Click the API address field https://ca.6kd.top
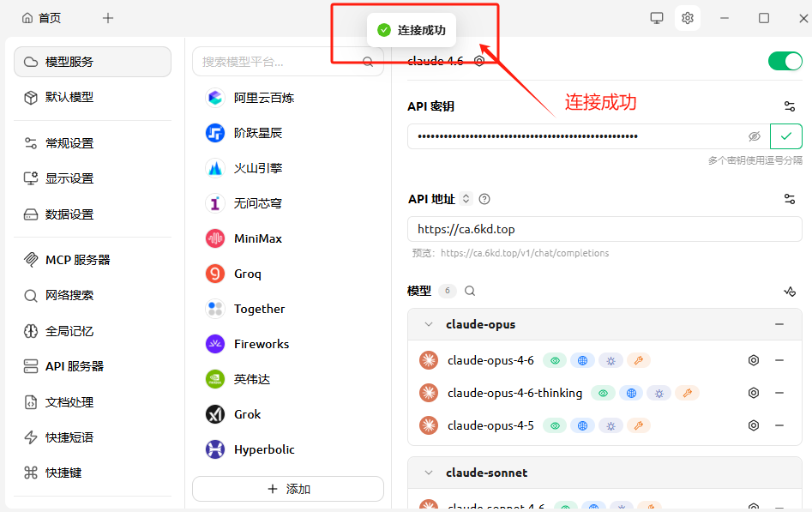812x512 pixels. (604, 229)
